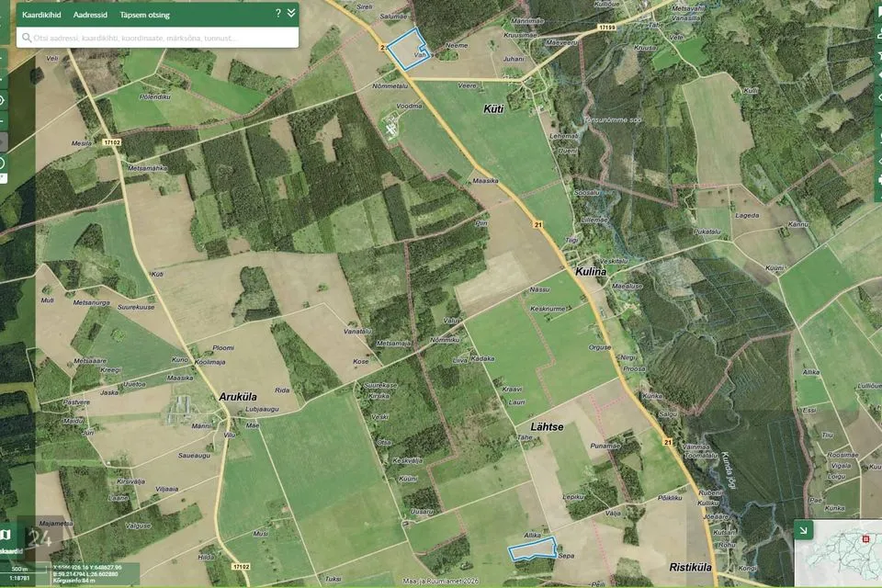Click the Metsanurga farm label
882x588 pixels.
pos(91,302)
